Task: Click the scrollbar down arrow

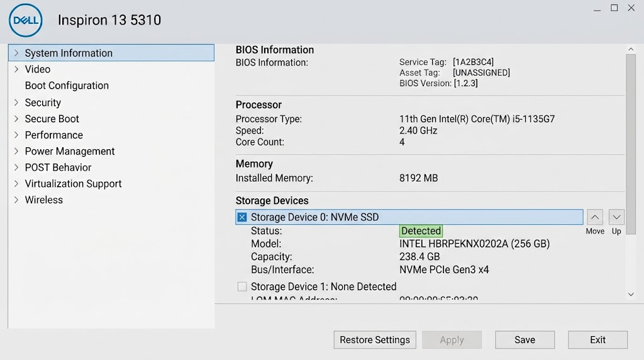Action: pyautogui.click(x=631, y=295)
